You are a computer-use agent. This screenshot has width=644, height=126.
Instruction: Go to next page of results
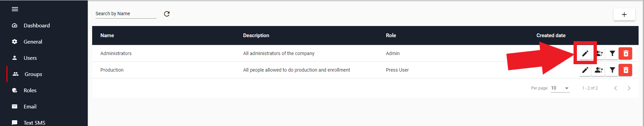click(629, 88)
